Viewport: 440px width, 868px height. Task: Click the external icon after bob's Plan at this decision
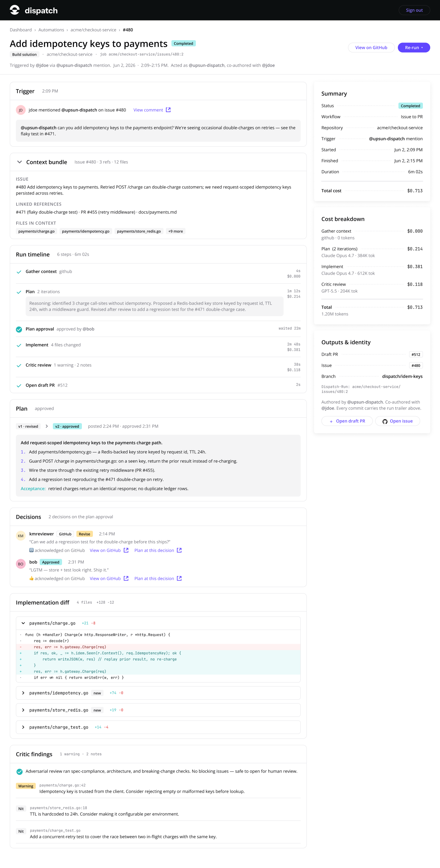point(179,578)
